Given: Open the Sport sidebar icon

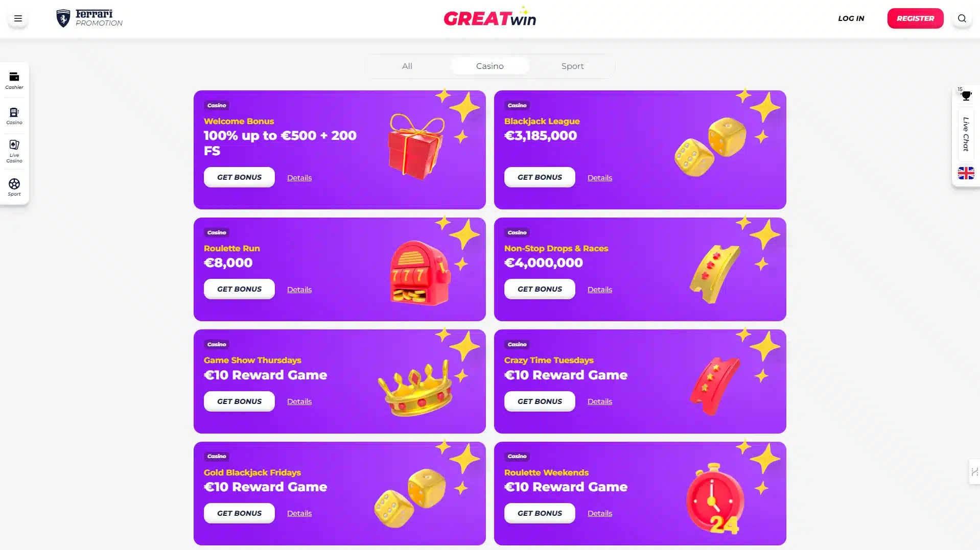Looking at the screenshot, I should [14, 187].
